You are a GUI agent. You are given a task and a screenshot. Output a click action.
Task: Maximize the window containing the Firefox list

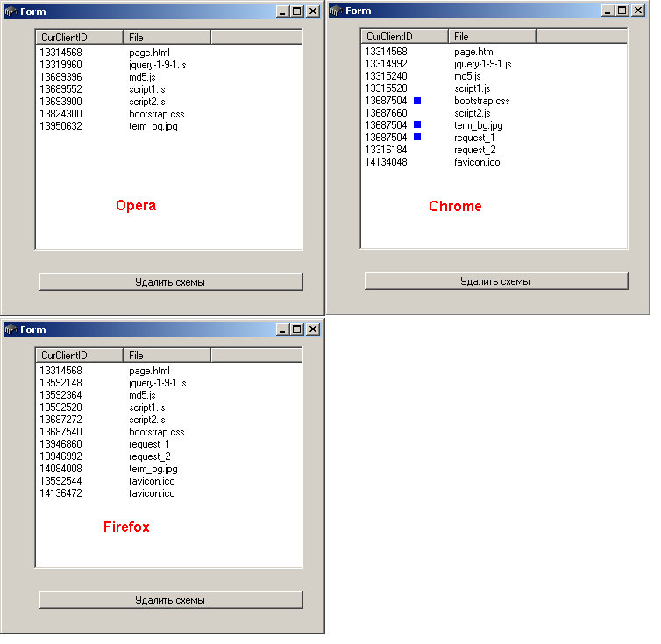coord(297,329)
